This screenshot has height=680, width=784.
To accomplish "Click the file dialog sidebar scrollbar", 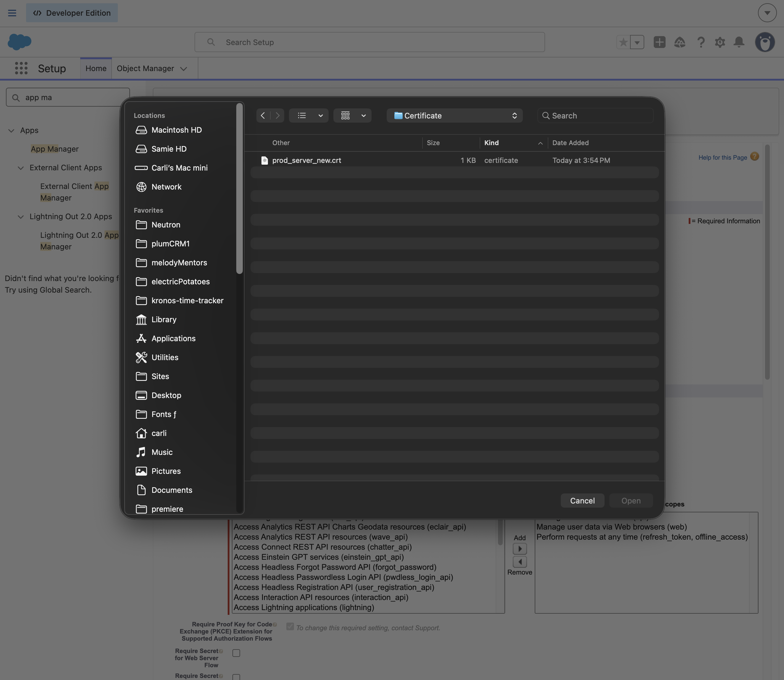I will pos(239,189).
